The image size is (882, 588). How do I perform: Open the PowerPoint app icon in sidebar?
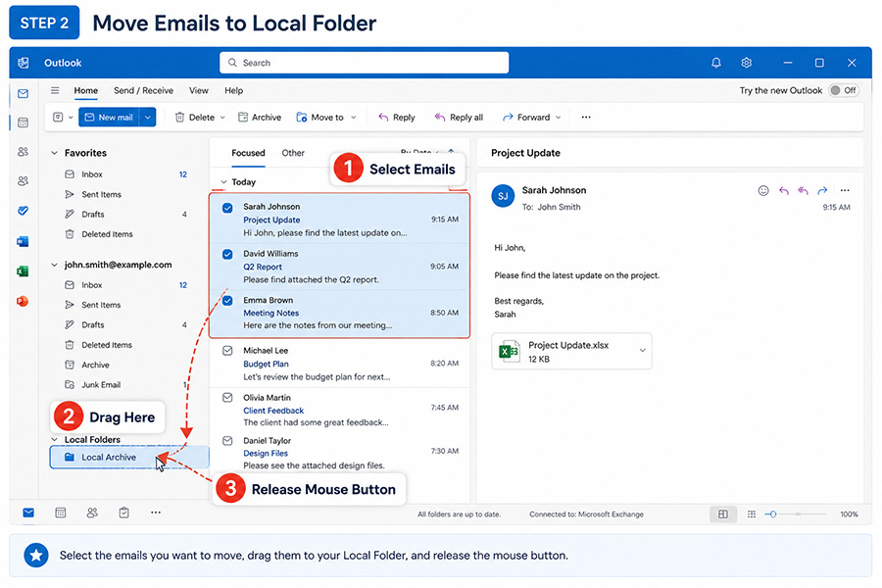coord(23,301)
